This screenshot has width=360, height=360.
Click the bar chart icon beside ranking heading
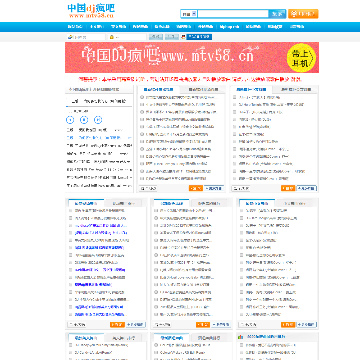point(240,337)
